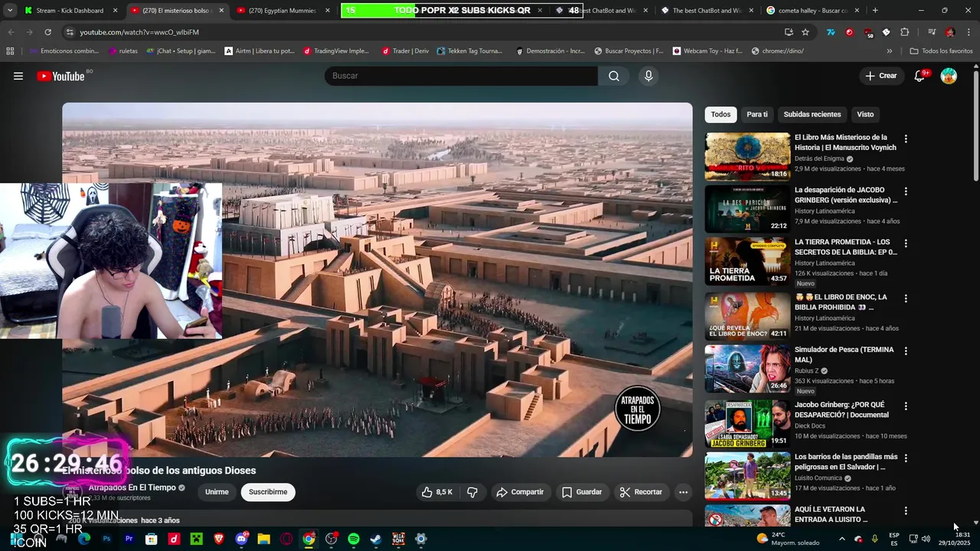Image resolution: width=980 pixels, height=551 pixels.
Task: Close the El misterioso bolso tab
Action: click(x=221, y=11)
